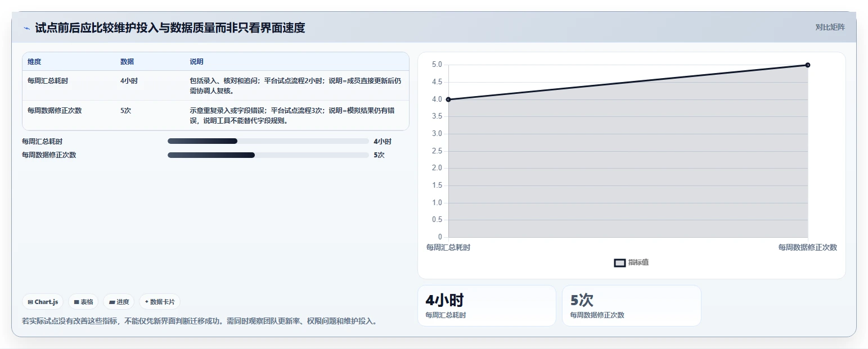This screenshot has width=868, height=349.
Task: Open the 4小时 data card
Action: [487, 306]
